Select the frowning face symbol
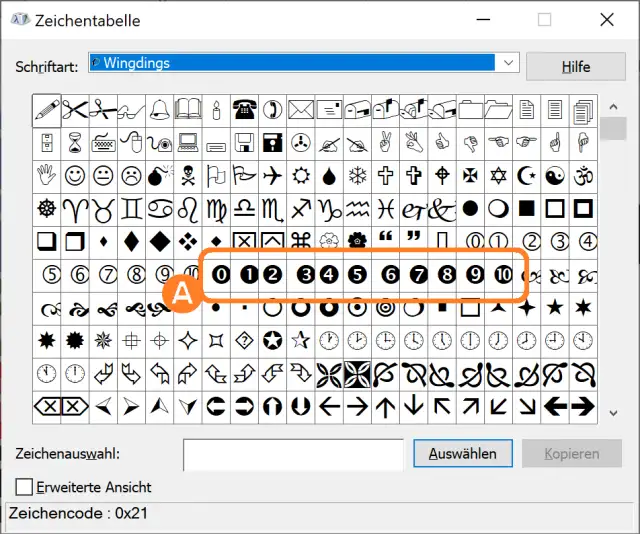This screenshot has height=534, width=640. 131,176
